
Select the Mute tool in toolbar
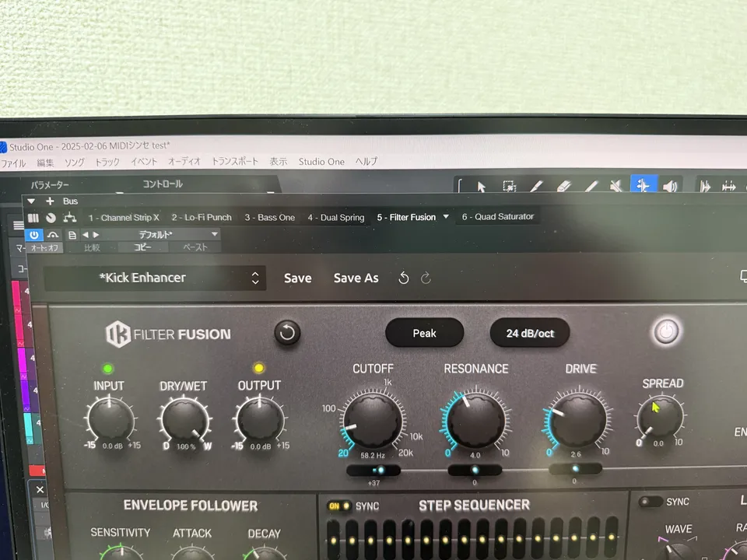tap(616, 187)
